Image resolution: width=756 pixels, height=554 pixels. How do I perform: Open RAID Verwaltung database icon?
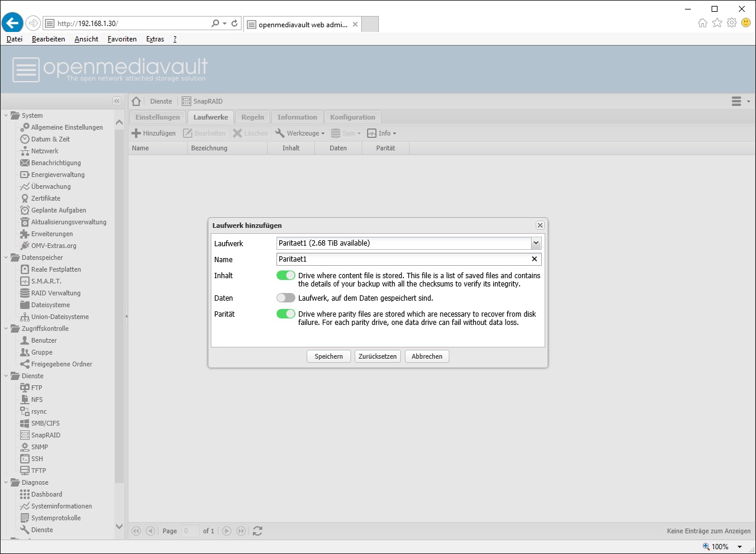coord(25,293)
